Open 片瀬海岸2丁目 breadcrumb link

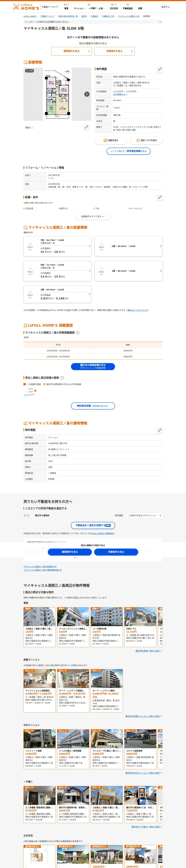tap(108, 16)
